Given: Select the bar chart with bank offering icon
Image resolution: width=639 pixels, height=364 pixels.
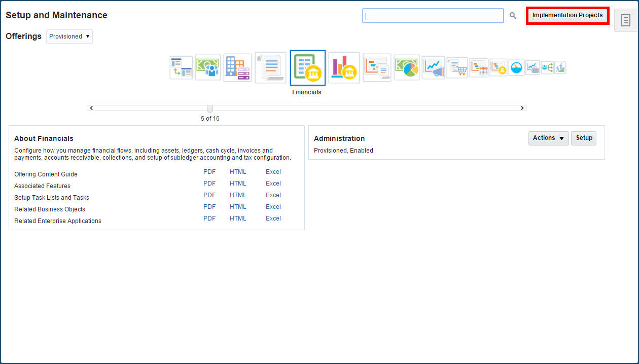Looking at the screenshot, I should click(344, 68).
